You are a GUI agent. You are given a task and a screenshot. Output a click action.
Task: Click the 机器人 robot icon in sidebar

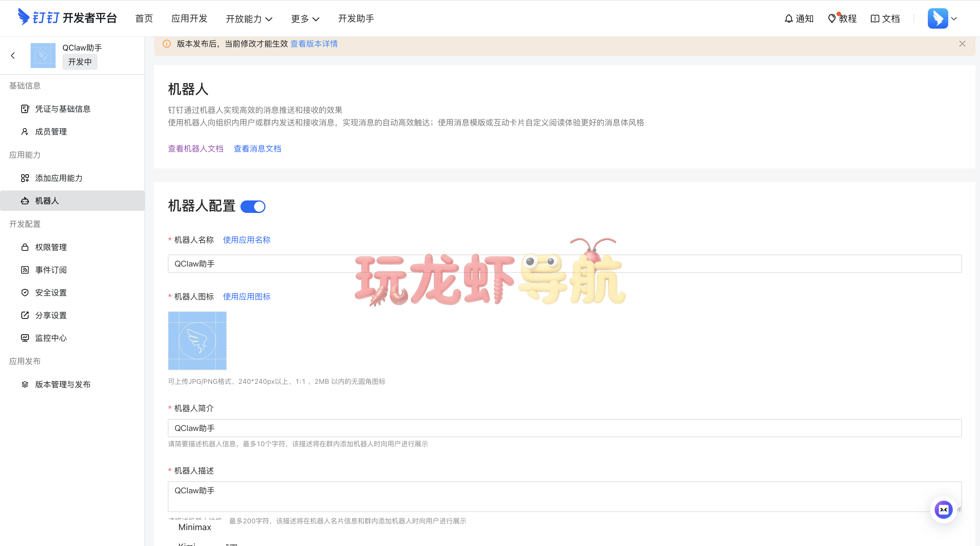tap(25, 201)
